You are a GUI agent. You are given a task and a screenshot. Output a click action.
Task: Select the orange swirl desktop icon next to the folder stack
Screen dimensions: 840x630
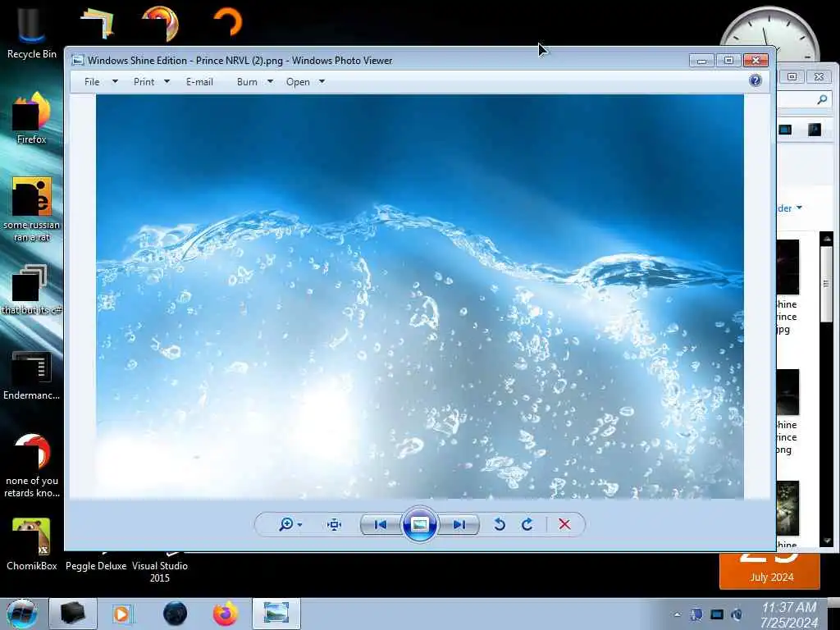160,24
